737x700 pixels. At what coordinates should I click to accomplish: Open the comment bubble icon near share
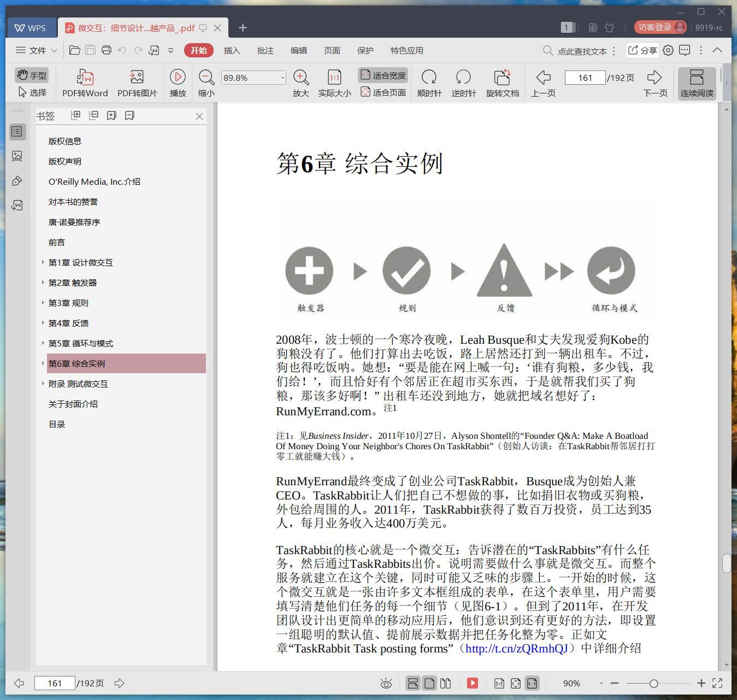[x=685, y=50]
